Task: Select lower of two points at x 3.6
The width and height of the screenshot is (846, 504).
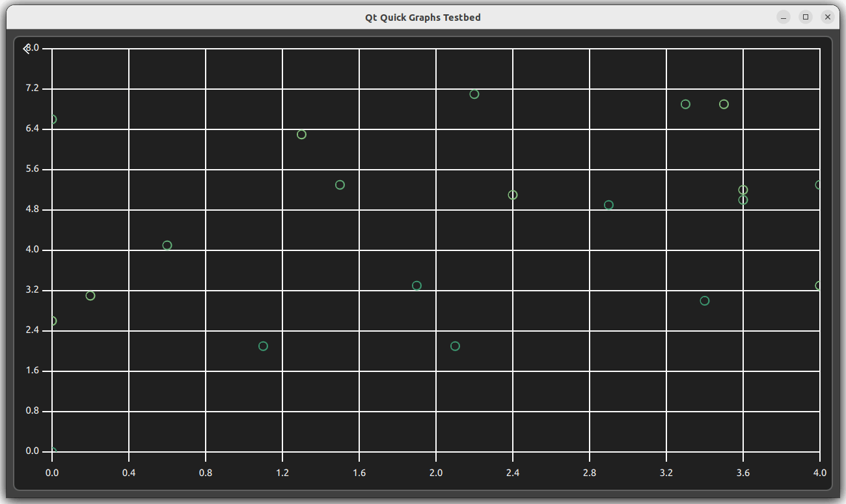Action: tap(743, 200)
